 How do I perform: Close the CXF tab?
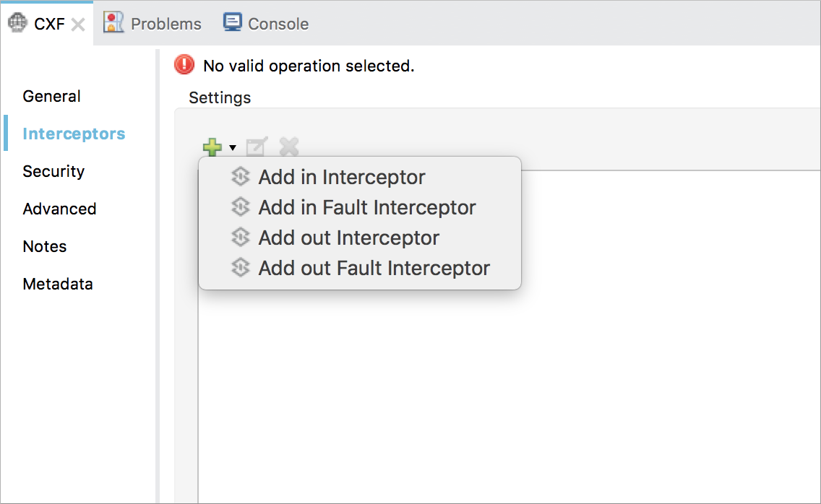[x=78, y=25]
